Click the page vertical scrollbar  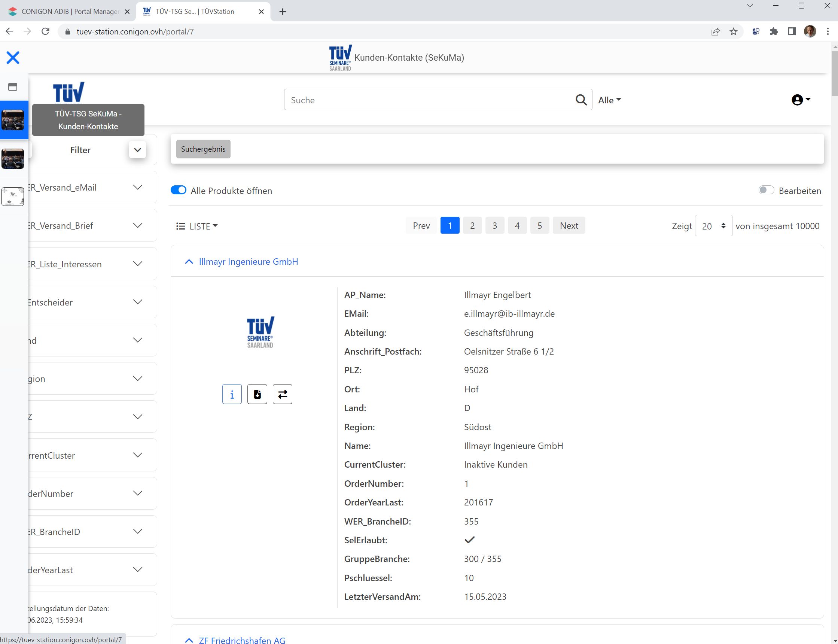point(834,73)
